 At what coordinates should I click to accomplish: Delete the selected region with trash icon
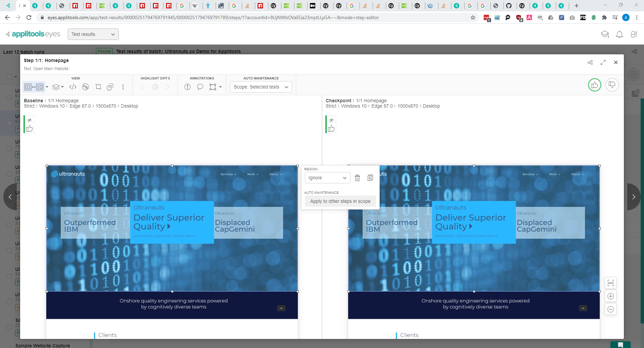coord(357,178)
